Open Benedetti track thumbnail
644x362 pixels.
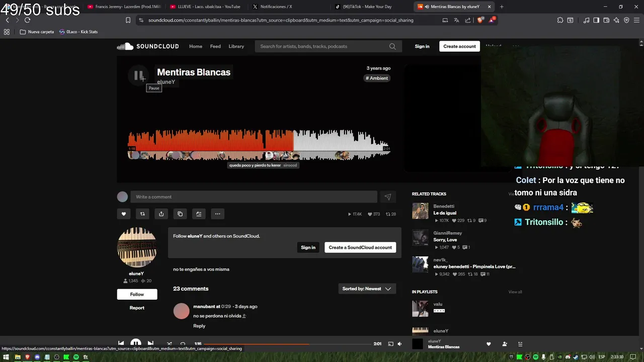(420, 211)
